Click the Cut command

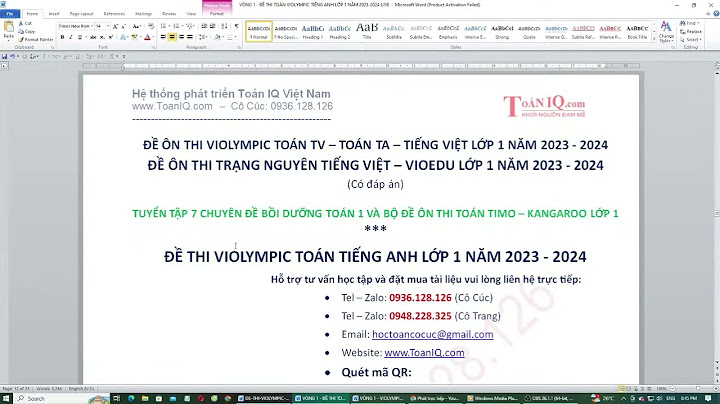point(25,23)
